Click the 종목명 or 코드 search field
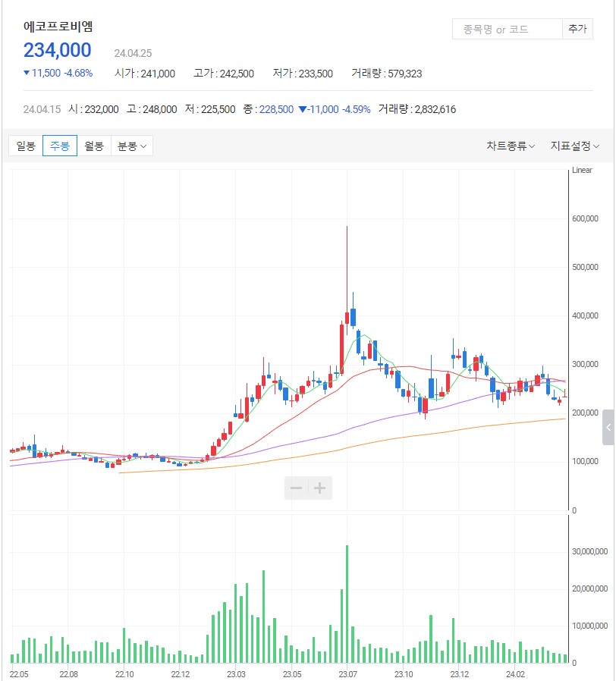 click(x=506, y=30)
